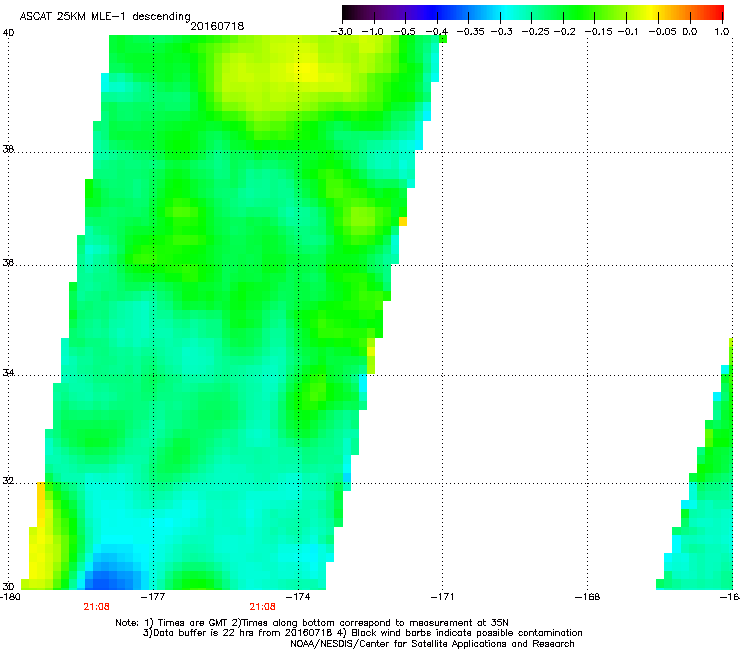
Task: Click the longitude -177 axis label
Action: coord(153,597)
